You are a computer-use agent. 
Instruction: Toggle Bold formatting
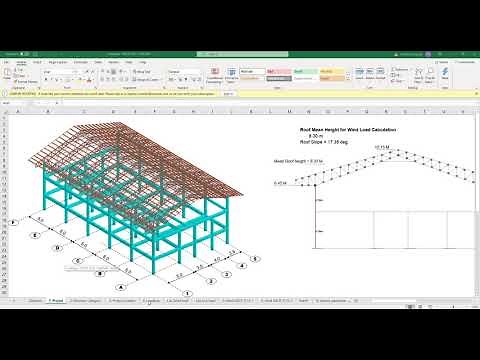[46, 80]
